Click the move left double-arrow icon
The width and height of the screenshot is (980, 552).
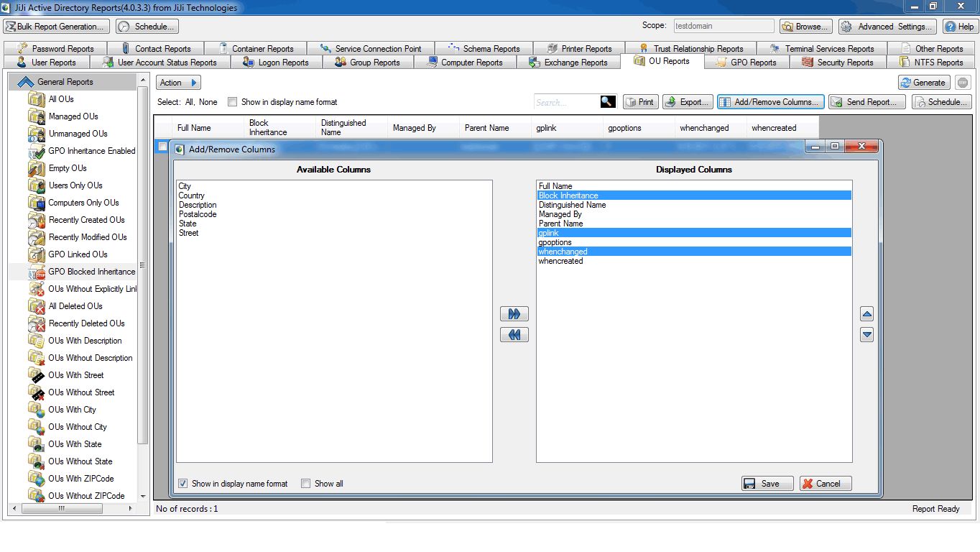514,335
